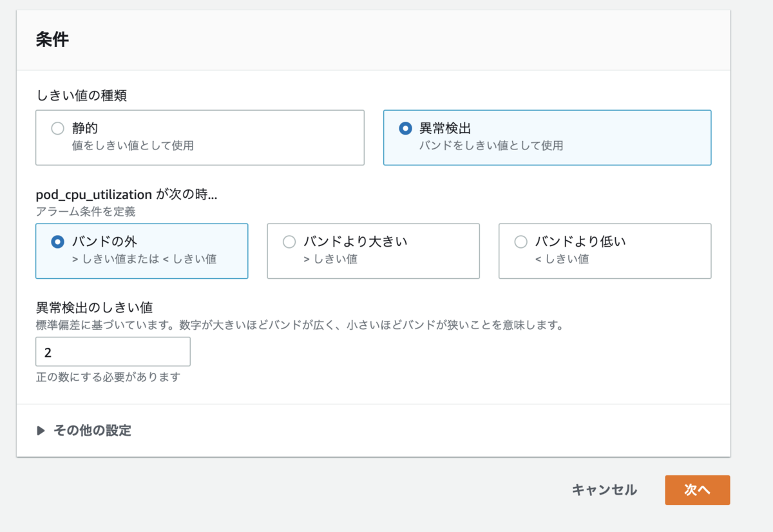The width and height of the screenshot is (773, 532).
Task: Click the orange 次へ button
Action: tap(697, 490)
